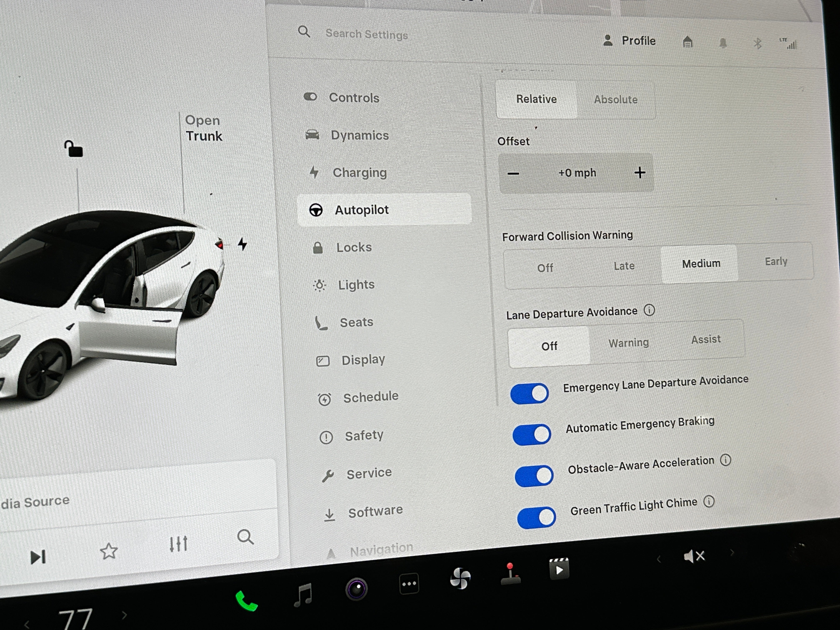Open the joystick arcade icon

point(511,573)
